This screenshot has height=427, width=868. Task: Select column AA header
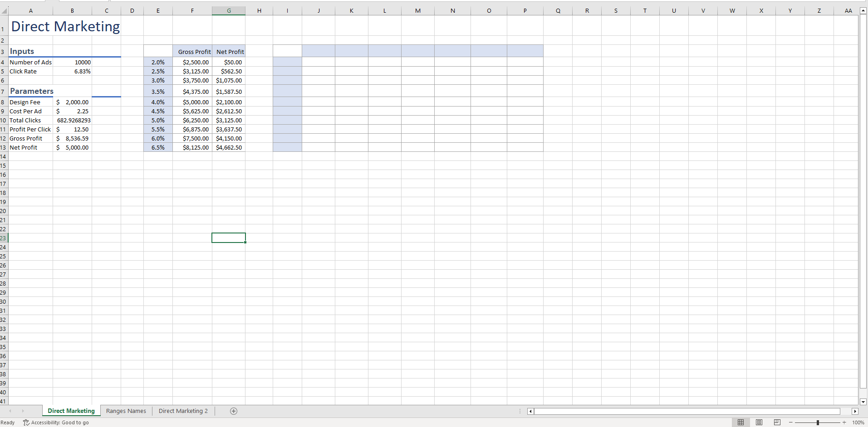point(848,11)
